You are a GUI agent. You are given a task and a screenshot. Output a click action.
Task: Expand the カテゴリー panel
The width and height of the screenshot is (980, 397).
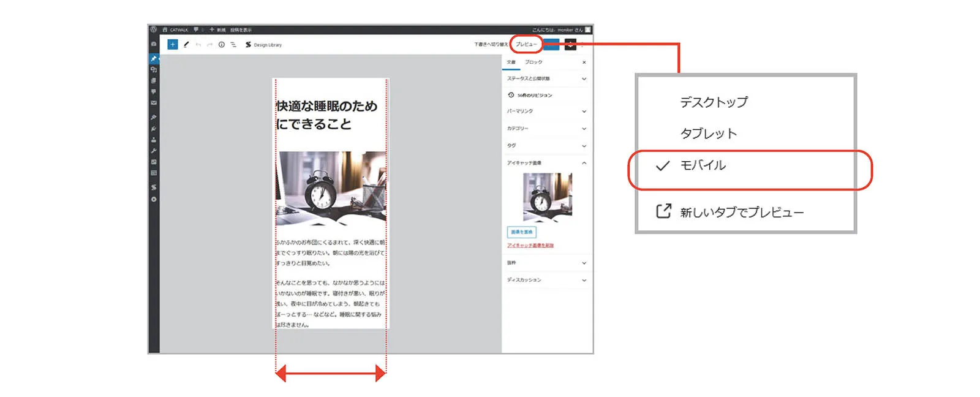pyautogui.click(x=545, y=129)
